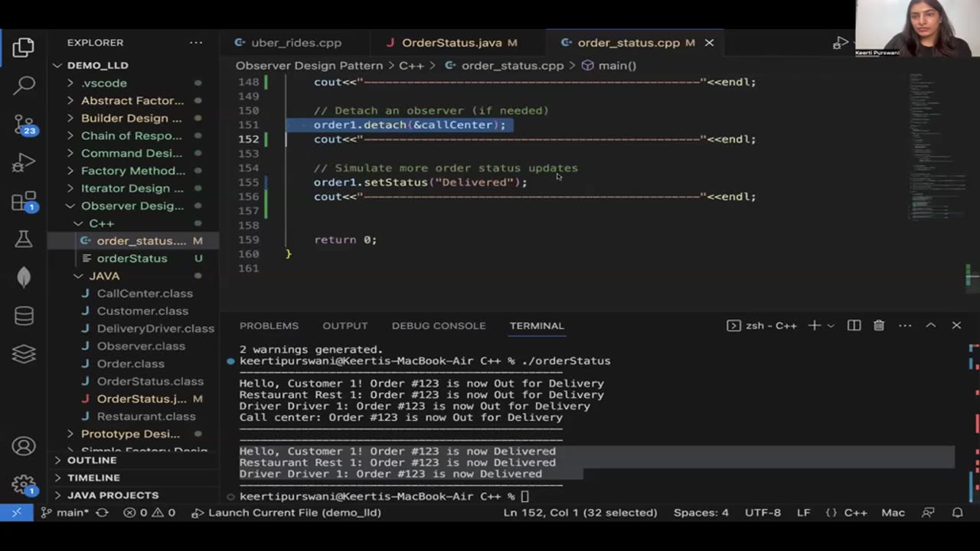Open notifications bell in status bar
Screen dimensions: 980x551
[957, 513]
